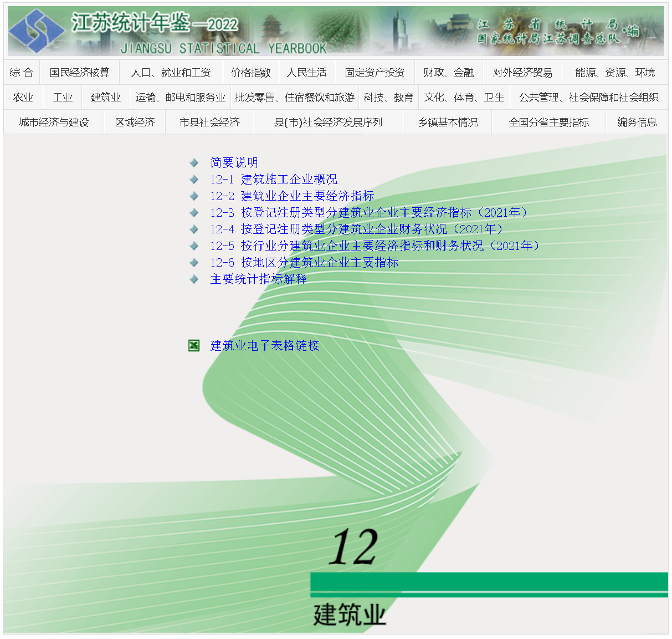Click the blue diamond logo in header
This screenshot has height=639, width=672.
[x=35, y=31]
